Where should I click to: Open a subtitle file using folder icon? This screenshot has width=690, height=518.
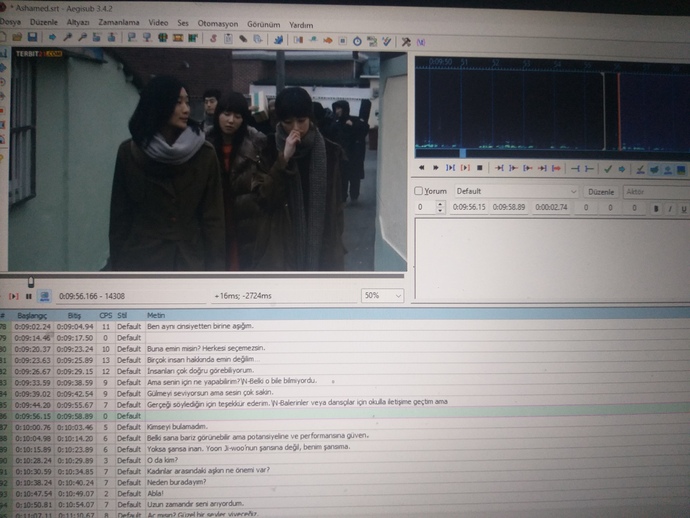coord(17,37)
